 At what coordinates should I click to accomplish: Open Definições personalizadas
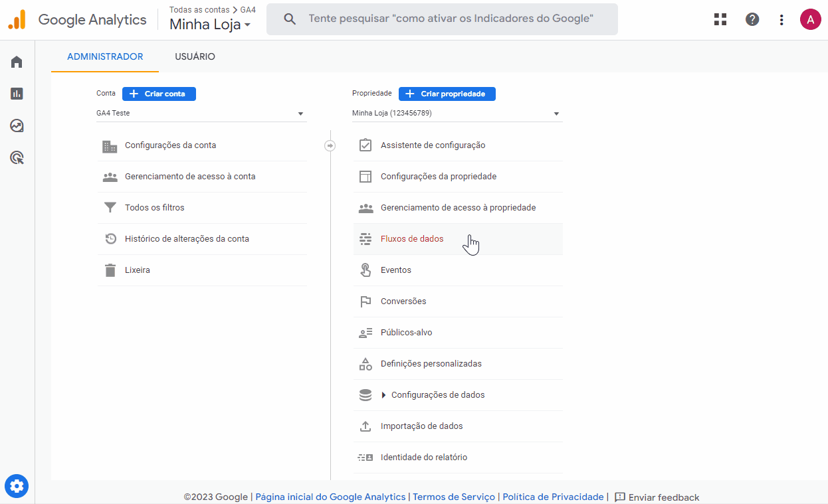click(458, 364)
